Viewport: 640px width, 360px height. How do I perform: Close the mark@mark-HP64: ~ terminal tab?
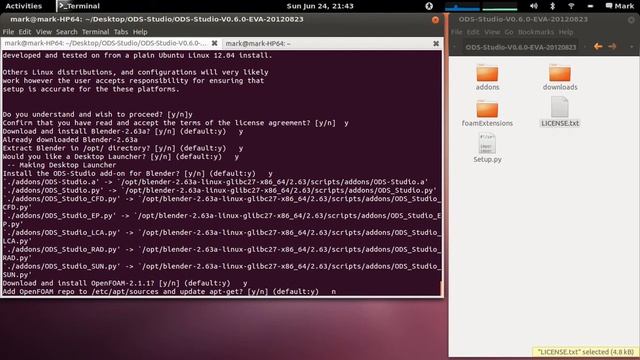pos(436,43)
